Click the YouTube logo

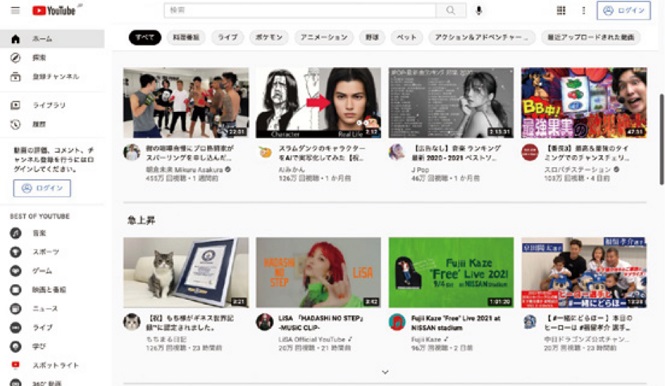click(54, 10)
